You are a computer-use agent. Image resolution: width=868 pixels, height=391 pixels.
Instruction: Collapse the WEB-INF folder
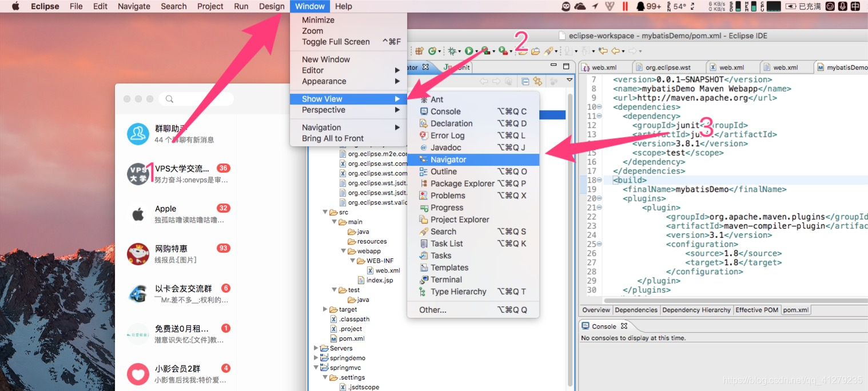point(353,261)
